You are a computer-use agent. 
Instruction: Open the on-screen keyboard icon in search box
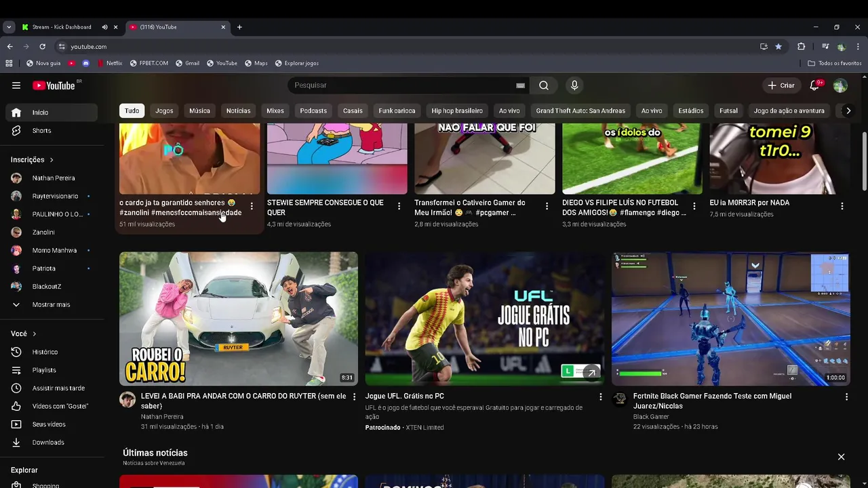(x=520, y=85)
